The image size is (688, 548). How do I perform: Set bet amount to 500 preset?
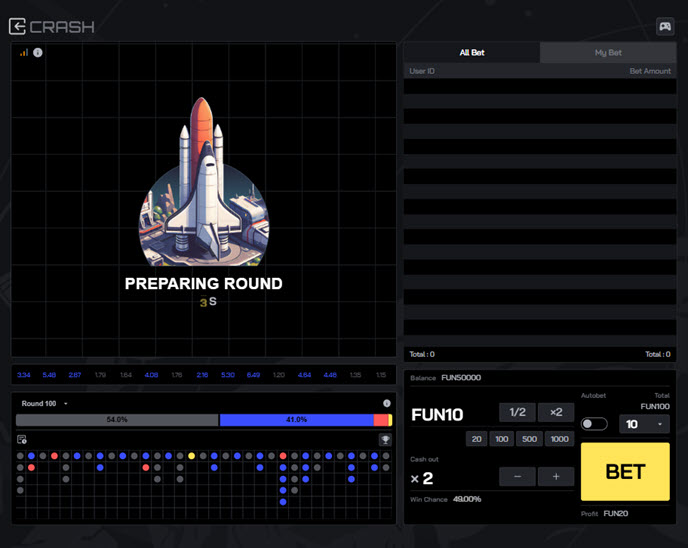529,439
